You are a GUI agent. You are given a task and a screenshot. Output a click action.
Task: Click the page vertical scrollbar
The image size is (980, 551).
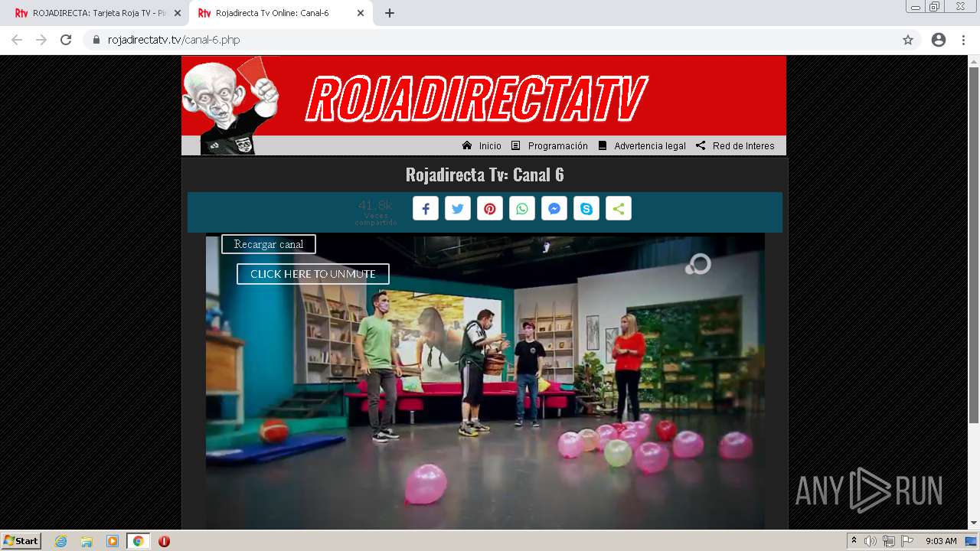coord(974,245)
